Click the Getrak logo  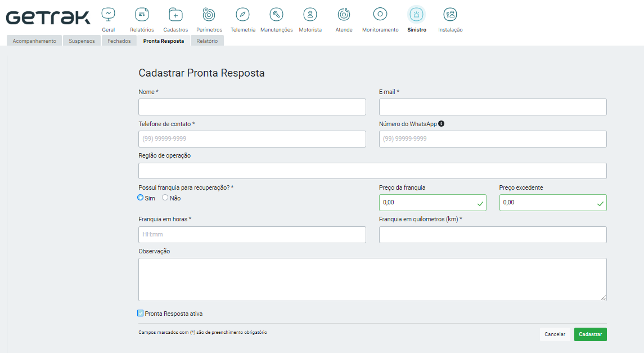(48, 17)
